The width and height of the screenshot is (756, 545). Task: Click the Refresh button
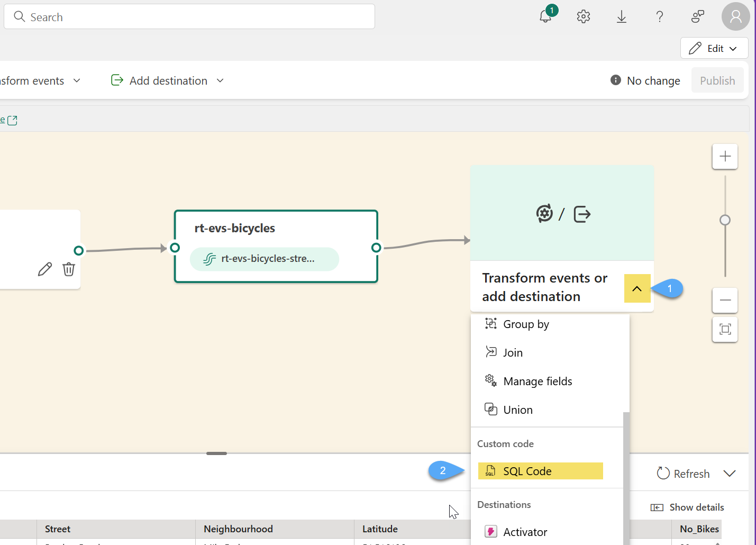684,474
